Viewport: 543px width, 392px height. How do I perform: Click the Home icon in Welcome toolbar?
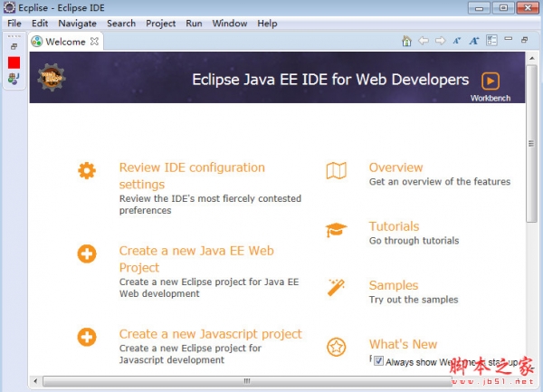coord(407,41)
